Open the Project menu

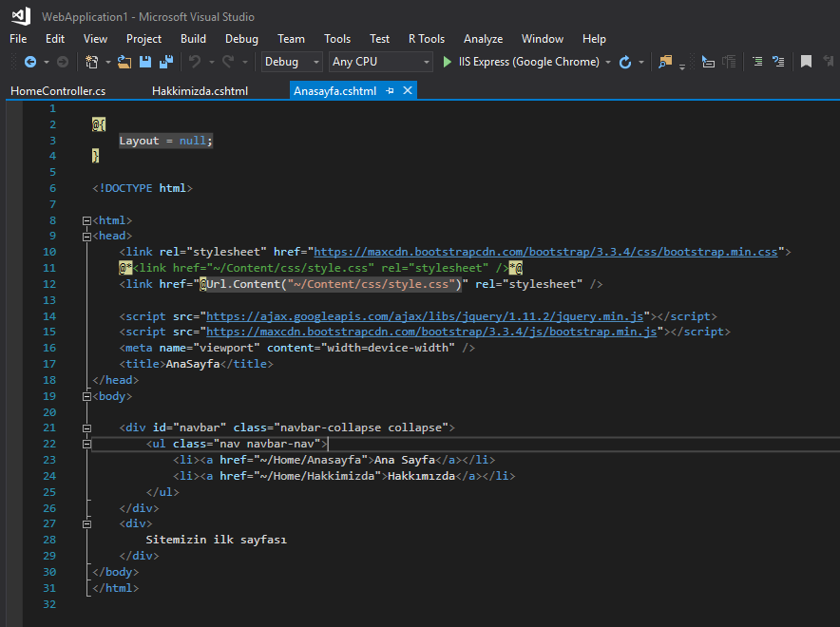(144, 39)
